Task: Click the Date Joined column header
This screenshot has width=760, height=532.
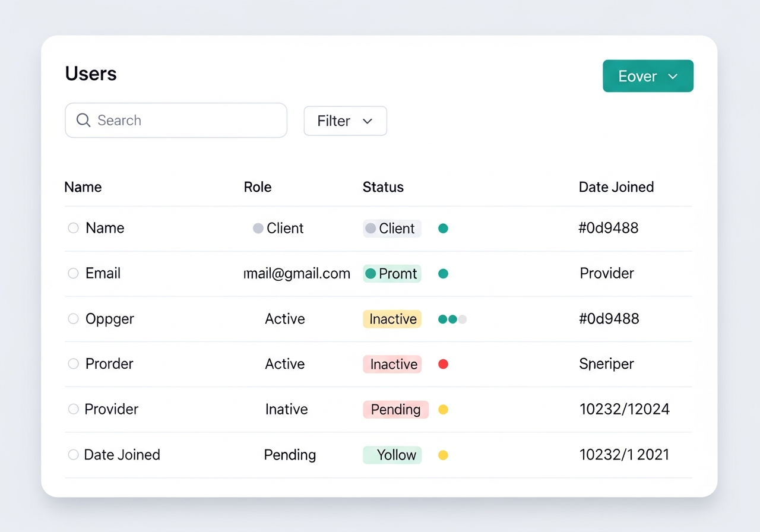Action: [616, 187]
